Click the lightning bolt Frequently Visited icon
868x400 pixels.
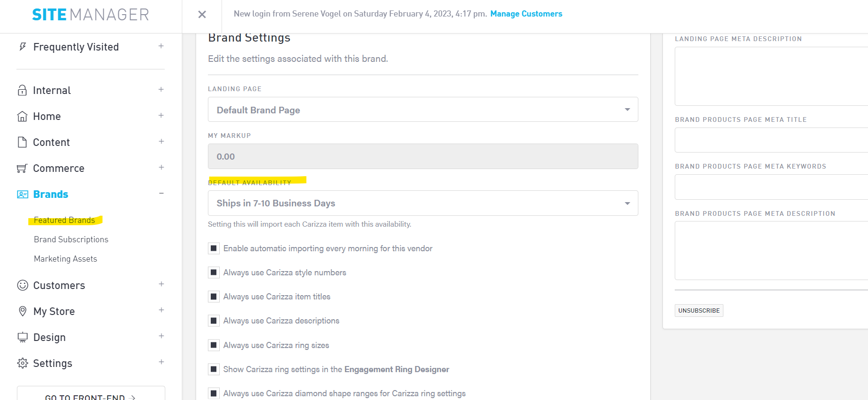pos(22,47)
